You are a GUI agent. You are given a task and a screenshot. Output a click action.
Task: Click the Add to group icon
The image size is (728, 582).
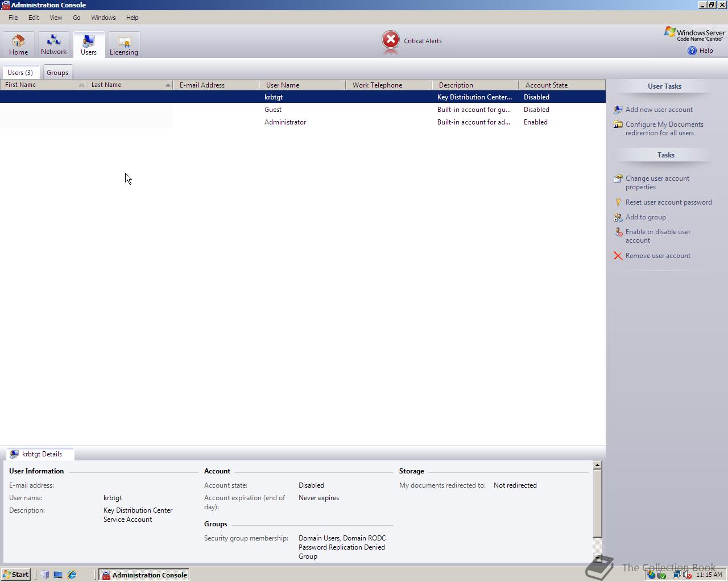pos(618,217)
